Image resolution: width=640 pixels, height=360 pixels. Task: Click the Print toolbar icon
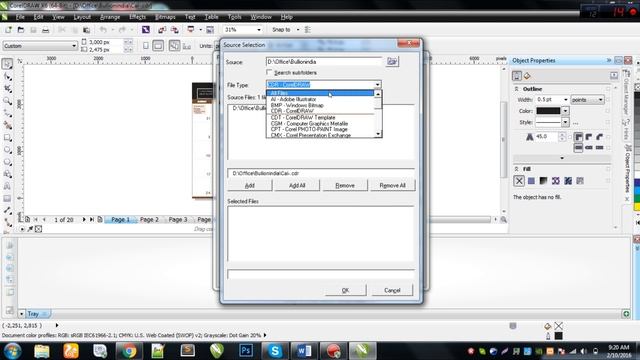[46, 30]
